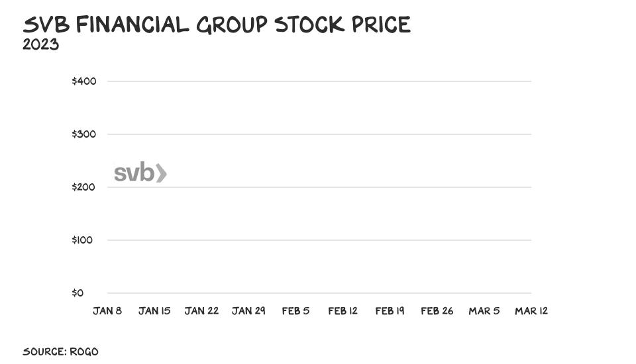Click the $200 y-axis label
The image size is (636, 364).
click(83, 187)
